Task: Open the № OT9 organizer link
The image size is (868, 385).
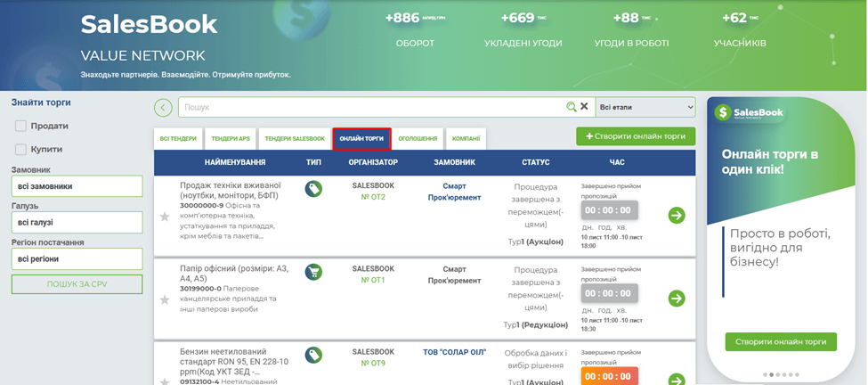Action: pos(372,364)
